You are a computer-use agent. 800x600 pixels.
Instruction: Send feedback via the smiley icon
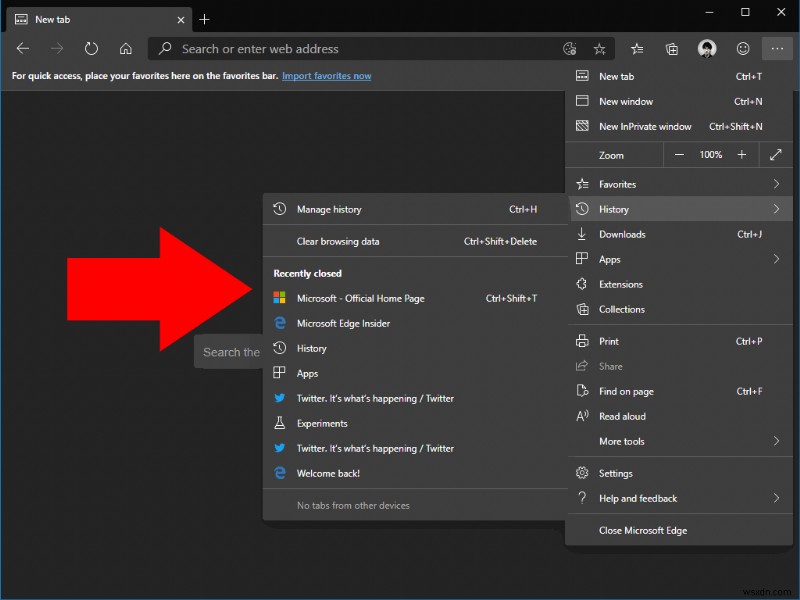(743, 48)
